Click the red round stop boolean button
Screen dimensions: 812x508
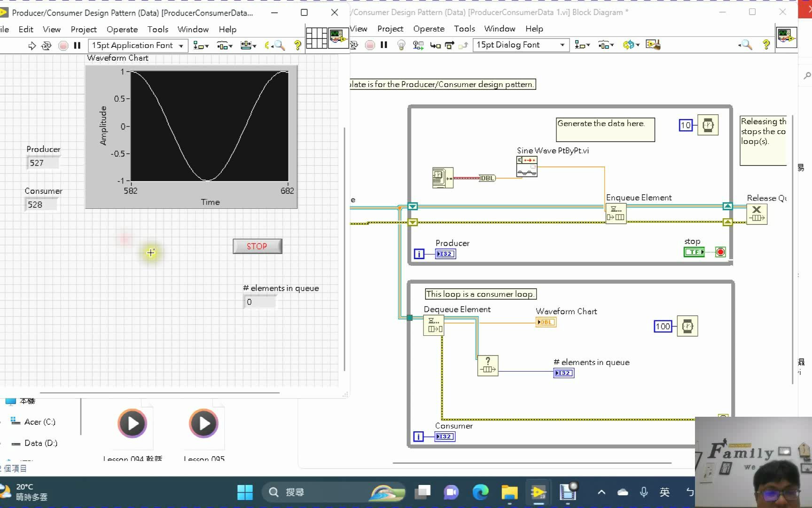tap(720, 252)
